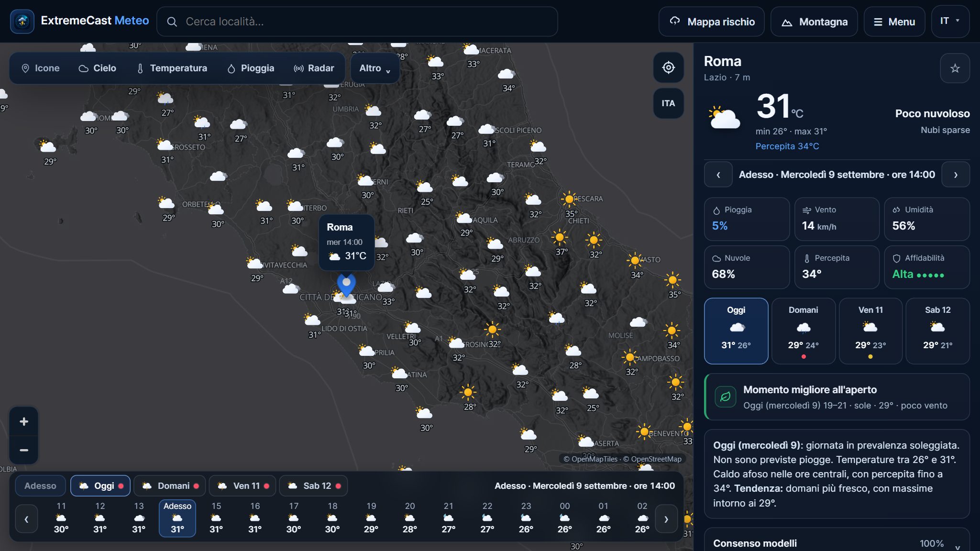
Task: Click the Vento 14 km/h card
Action: coord(837,219)
